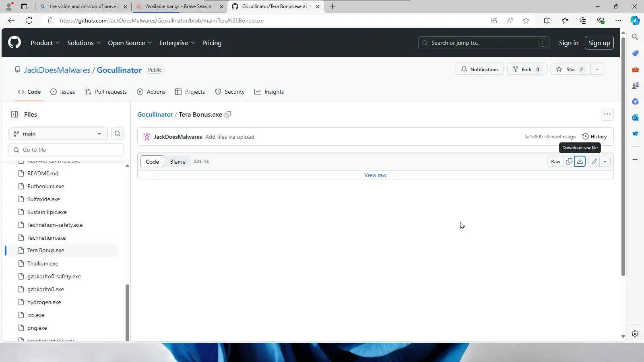Switch to the Pull requests tab
The image size is (644, 362).
[106, 92]
